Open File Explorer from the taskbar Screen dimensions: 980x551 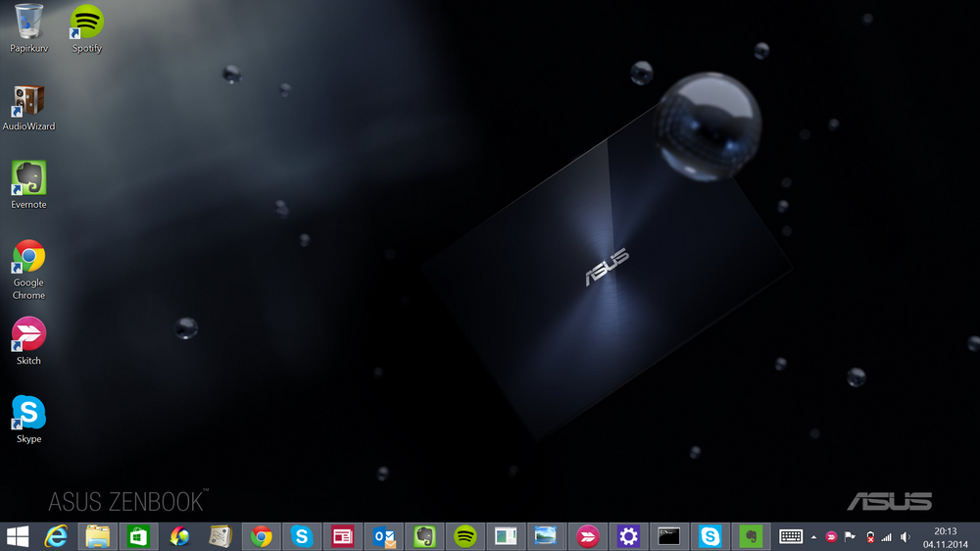point(97,536)
